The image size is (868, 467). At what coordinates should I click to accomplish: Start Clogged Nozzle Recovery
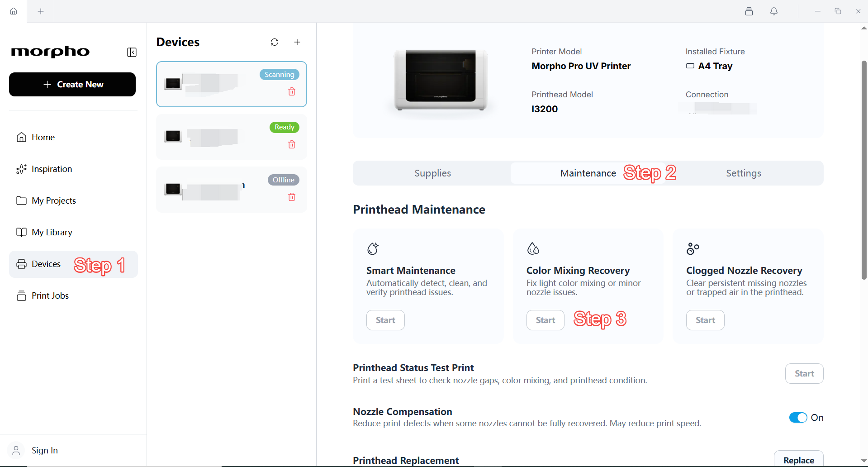click(705, 320)
